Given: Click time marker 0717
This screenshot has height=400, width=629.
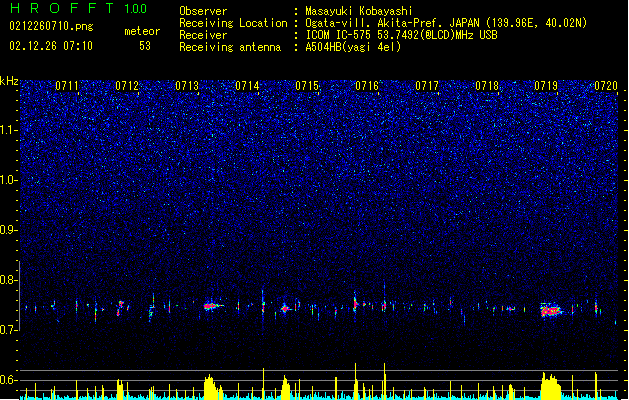Looking at the screenshot, I should [427, 86].
